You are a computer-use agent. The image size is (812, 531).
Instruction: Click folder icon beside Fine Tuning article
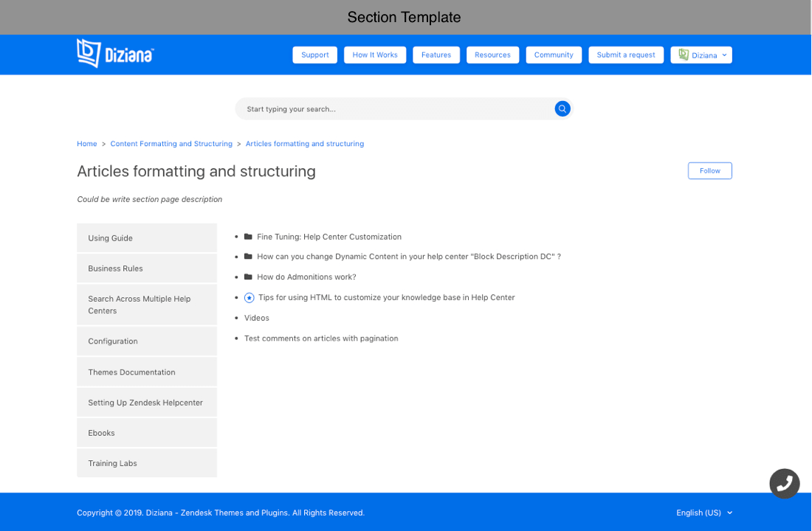tap(248, 237)
